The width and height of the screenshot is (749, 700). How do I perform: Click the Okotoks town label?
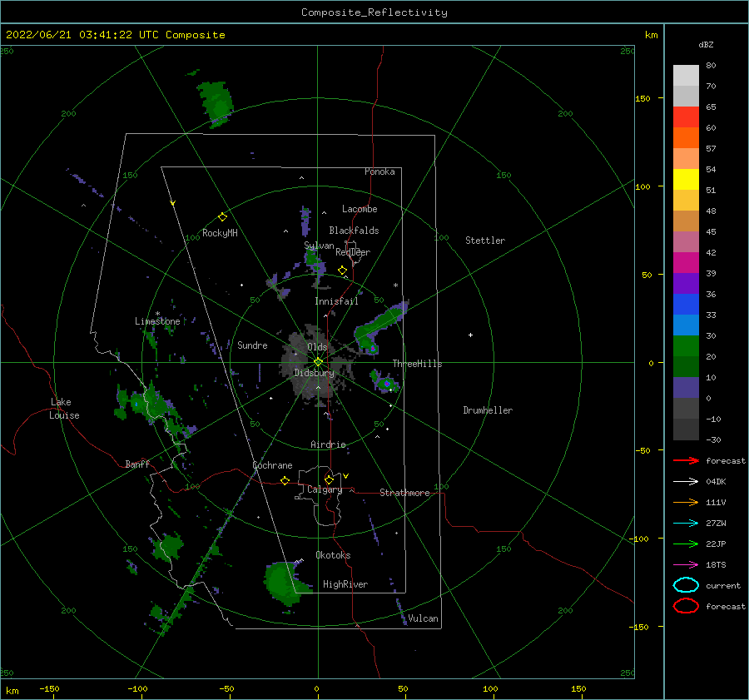point(333,555)
